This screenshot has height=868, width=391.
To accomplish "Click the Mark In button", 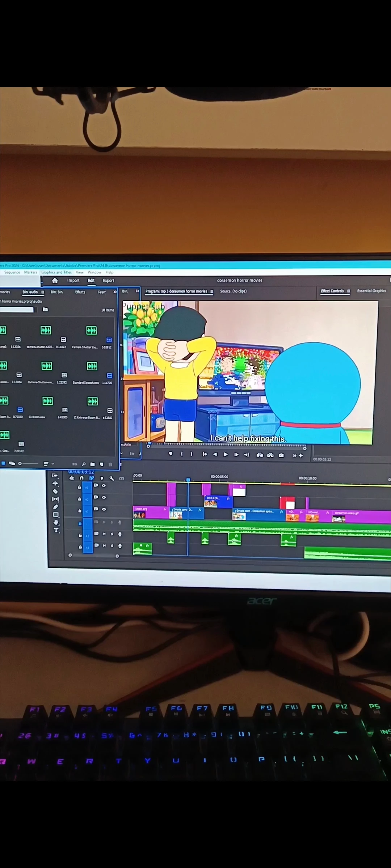I will pyautogui.click(x=182, y=454).
